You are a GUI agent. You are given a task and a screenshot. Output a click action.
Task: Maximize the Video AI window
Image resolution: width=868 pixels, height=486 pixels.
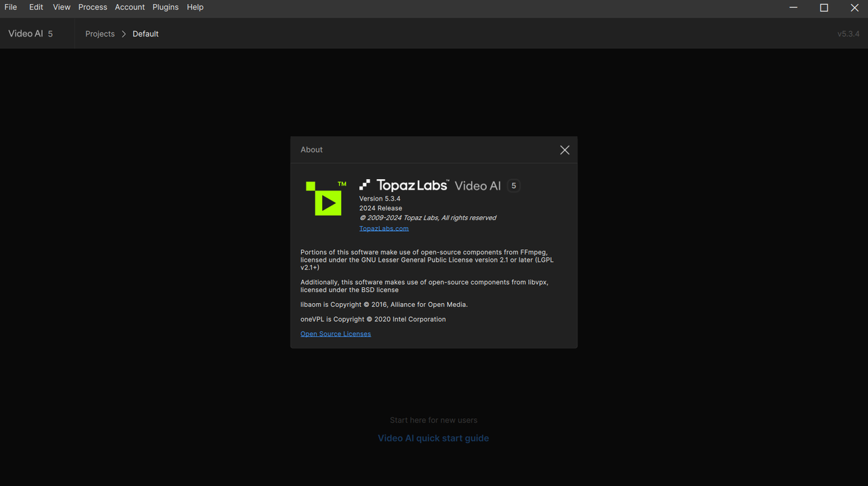(x=824, y=7)
